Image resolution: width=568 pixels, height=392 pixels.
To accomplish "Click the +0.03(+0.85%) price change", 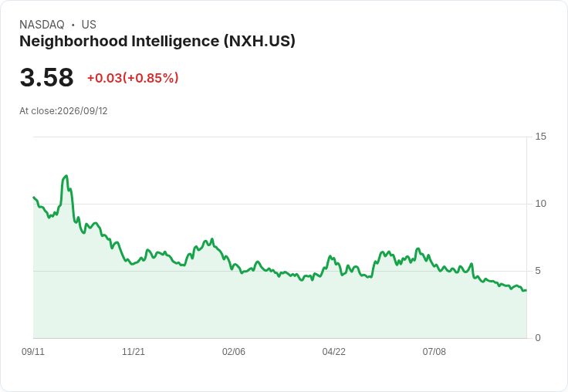I will (x=133, y=78).
